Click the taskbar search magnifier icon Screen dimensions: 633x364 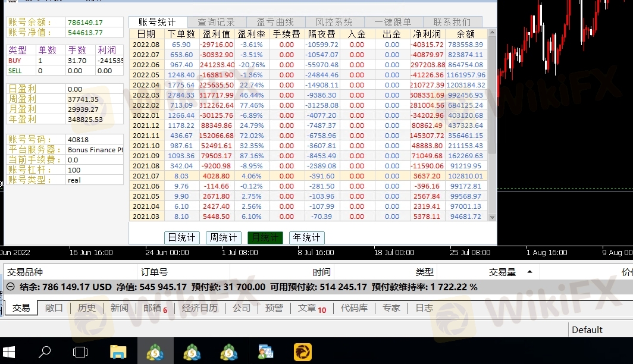coord(45,352)
